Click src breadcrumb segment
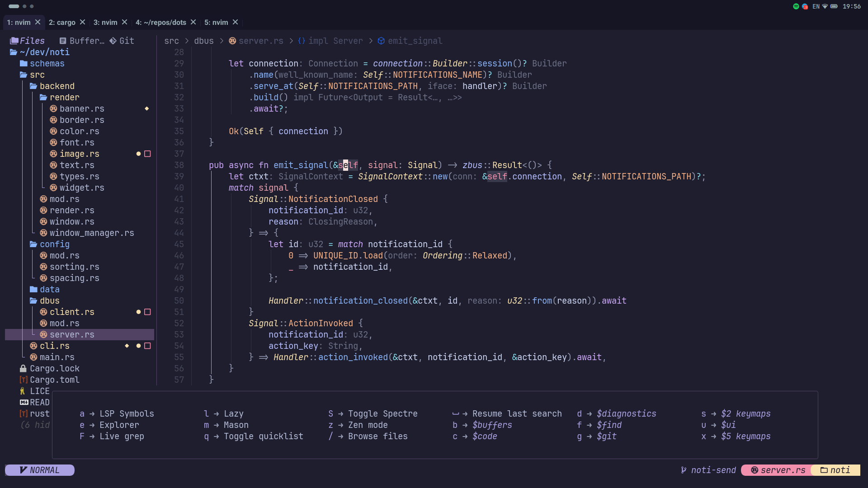Viewport: 868px width, 488px height. coord(171,41)
